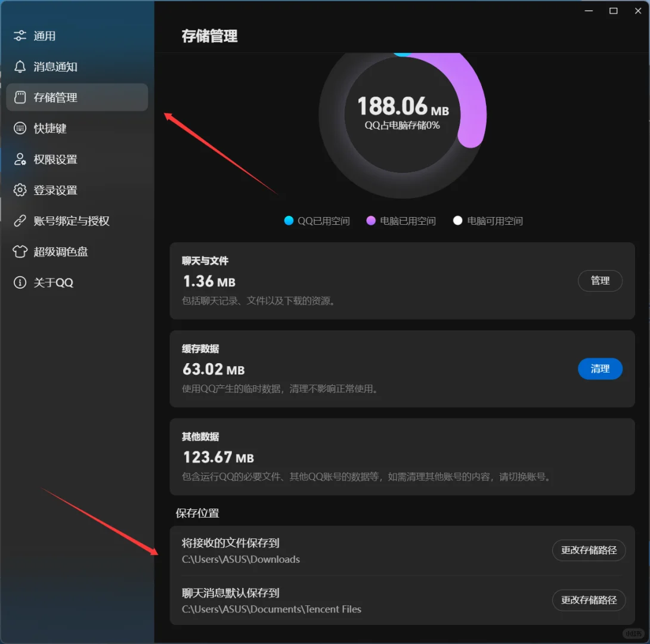
Task: Click the C:\Users\ASUS\Downloads path text
Action: pos(240,559)
